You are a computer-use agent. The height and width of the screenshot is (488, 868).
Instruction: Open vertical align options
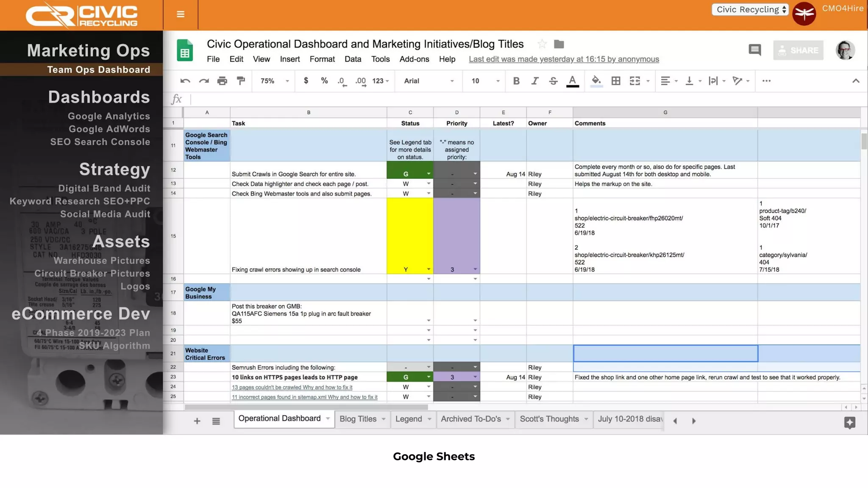(x=693, y=81)
